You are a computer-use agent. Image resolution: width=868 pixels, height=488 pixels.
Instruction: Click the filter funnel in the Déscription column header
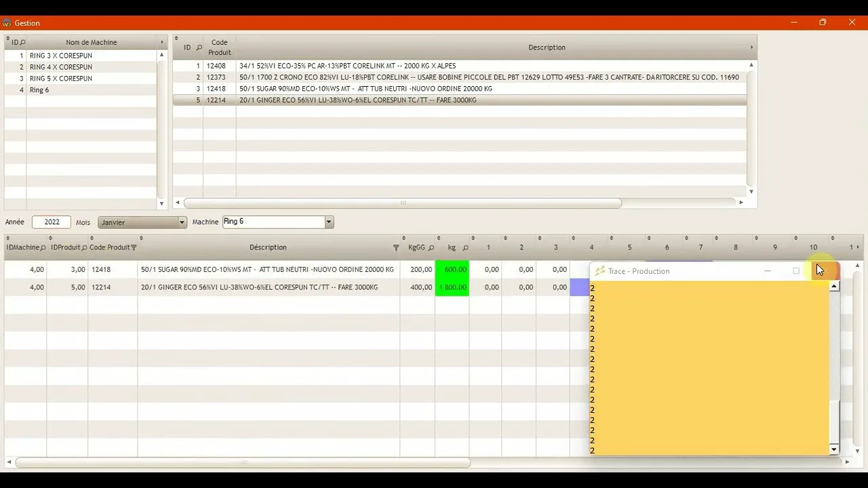pyautogui.click(x=396, y=248)
